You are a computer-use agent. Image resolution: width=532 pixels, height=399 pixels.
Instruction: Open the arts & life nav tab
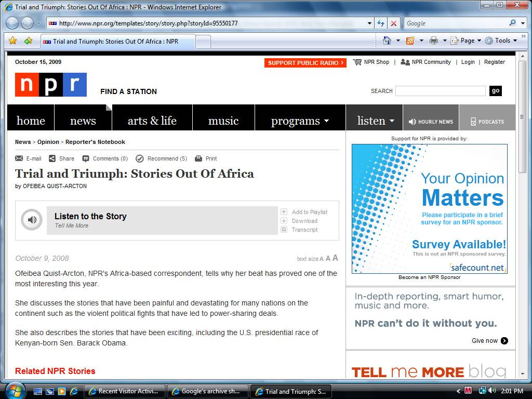tap(152, 121)
